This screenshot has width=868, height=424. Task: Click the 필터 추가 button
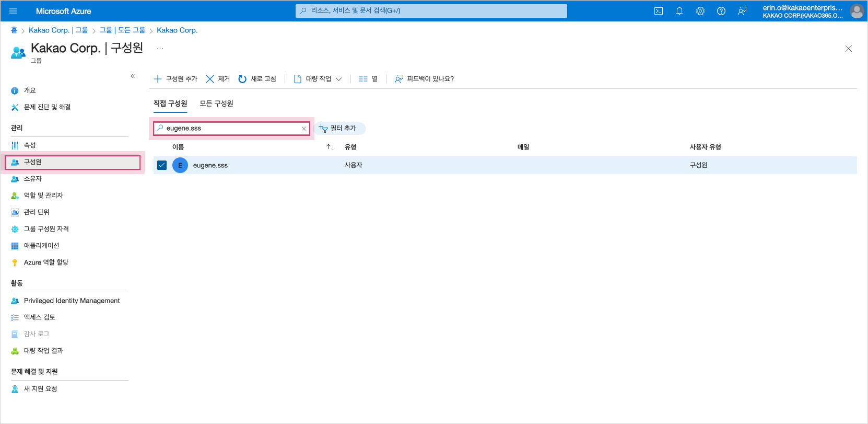click(341, 129)
